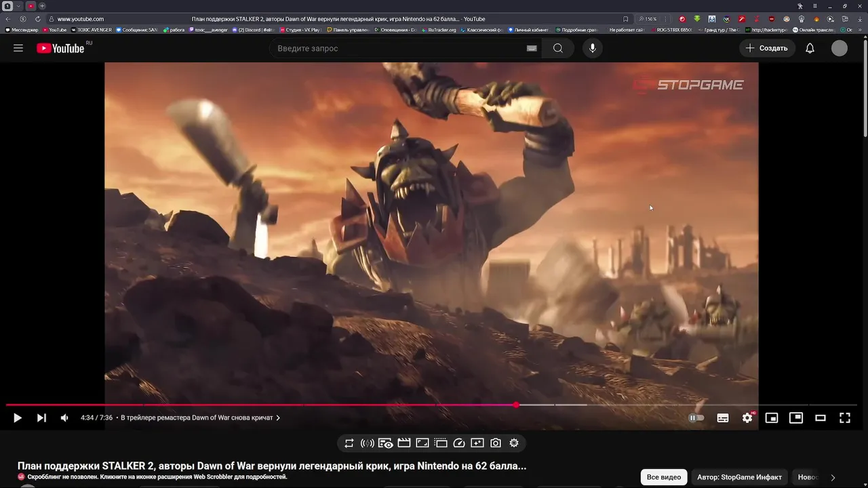Image resolution: width=868 pixels, height=488 pixels.
Task: Open the 'RuTracker.org' bookmark
Action: click(439, 30)
